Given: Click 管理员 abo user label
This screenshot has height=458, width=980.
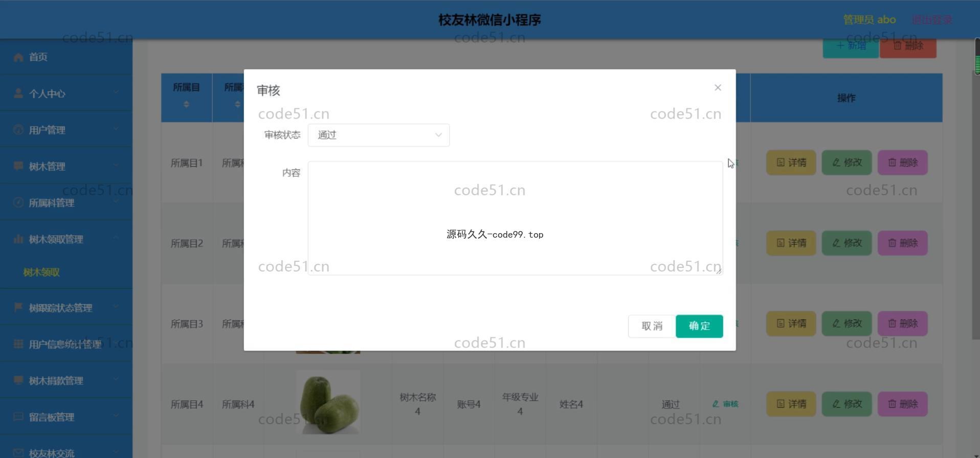Looking at the screenshot, I should [x=869, y=20].
